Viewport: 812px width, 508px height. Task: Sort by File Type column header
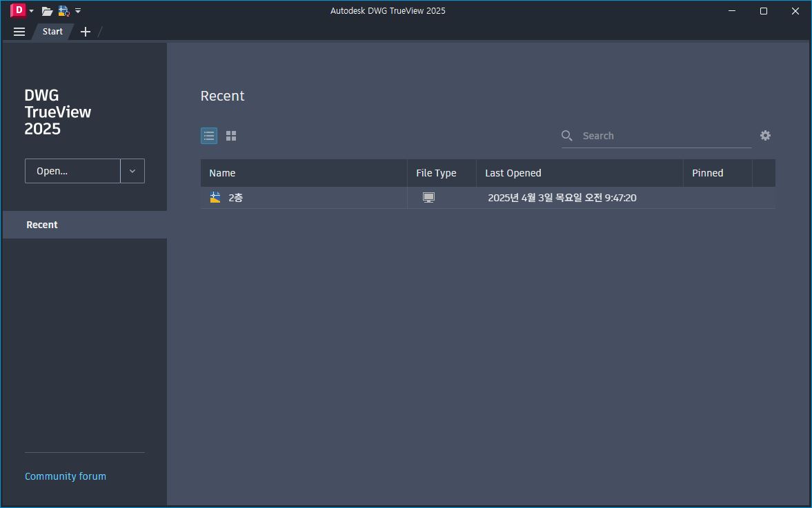pos(442,173)
